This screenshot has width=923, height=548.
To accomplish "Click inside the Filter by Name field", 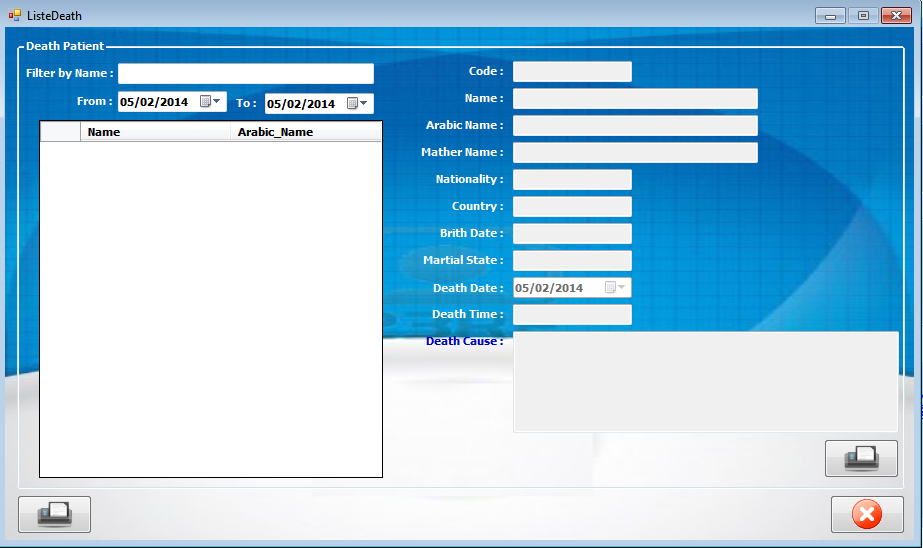I will (x=245, y=74).
